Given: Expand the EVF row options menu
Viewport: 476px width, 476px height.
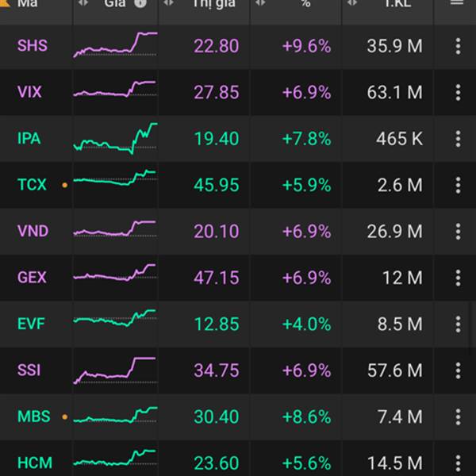Looking at the screenshot, I should (x=458, y=324).
